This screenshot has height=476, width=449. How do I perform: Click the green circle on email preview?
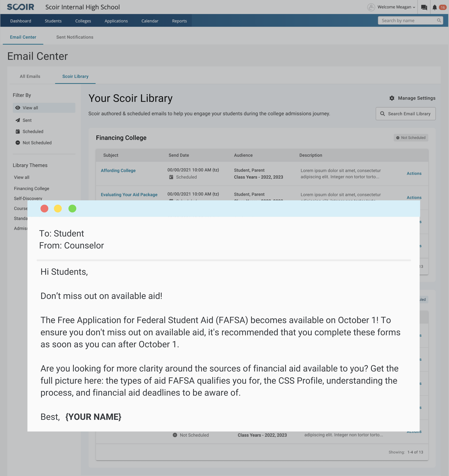[72, 208]
